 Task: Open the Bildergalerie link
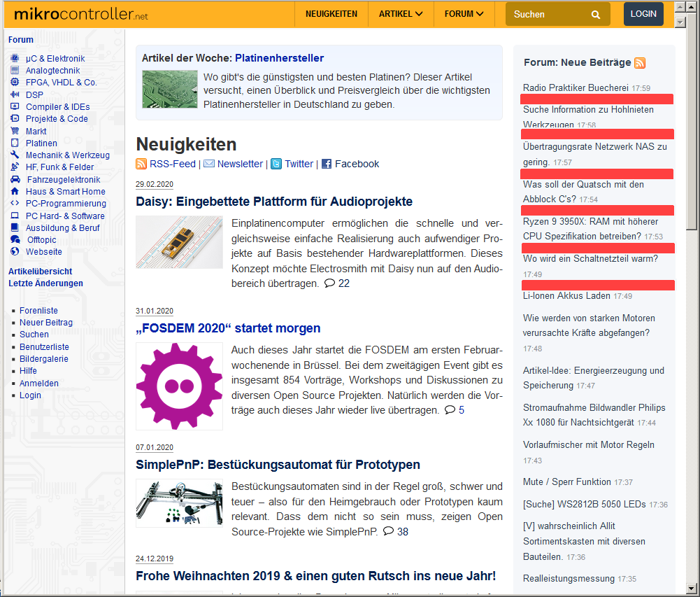coord(44,359)
